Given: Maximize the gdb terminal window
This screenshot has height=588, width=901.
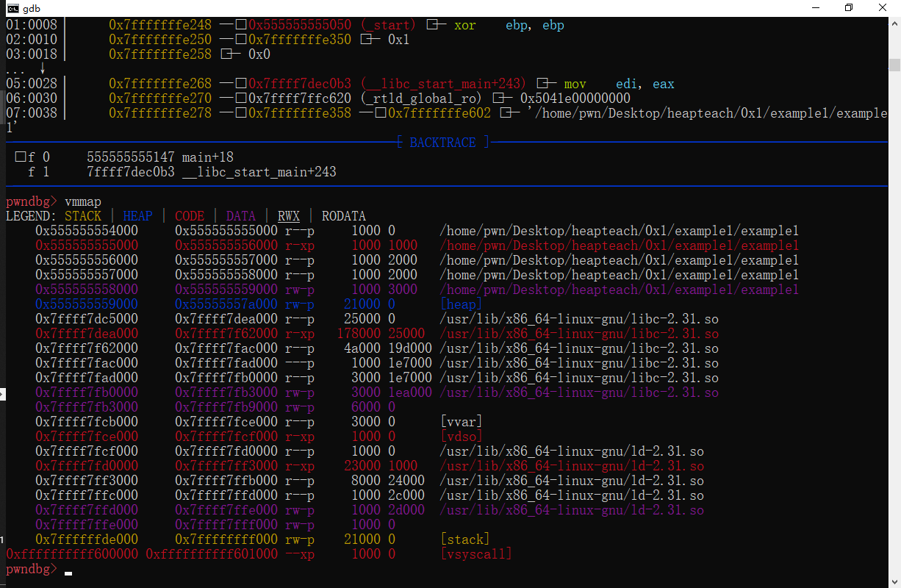Looking at the screenshot, I should [x=849, y=9].
